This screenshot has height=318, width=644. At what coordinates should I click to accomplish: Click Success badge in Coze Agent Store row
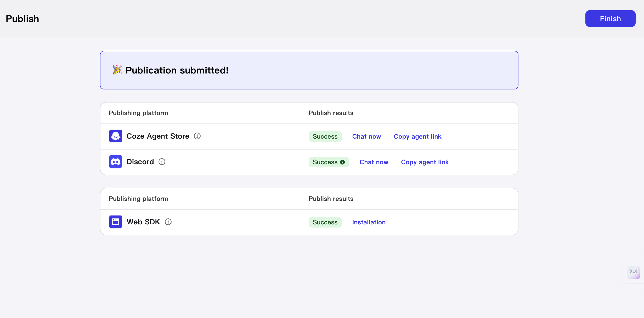[x=325, y=137]
